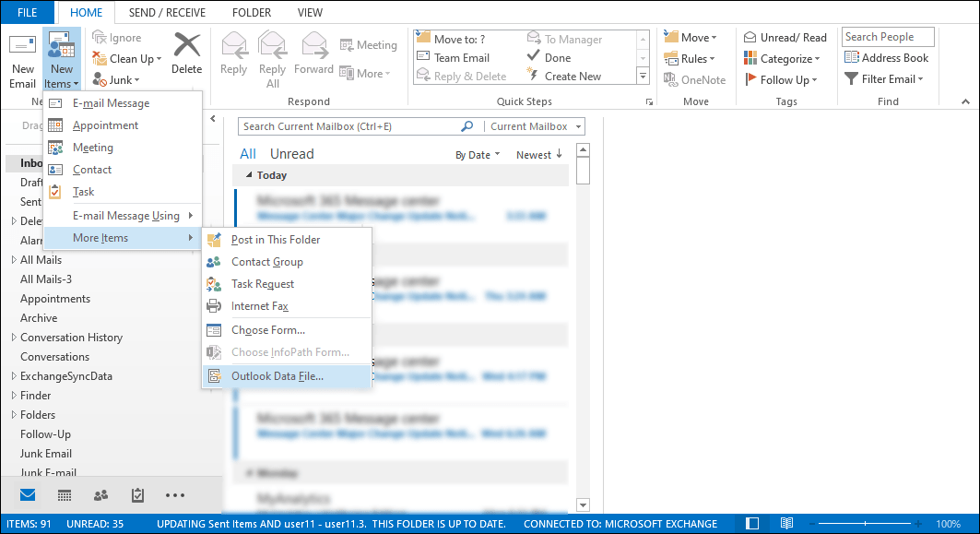This screenshot has height=534, width=980.
Task: Toggle Unread/ Read status
Action: (x=785, y=38)
